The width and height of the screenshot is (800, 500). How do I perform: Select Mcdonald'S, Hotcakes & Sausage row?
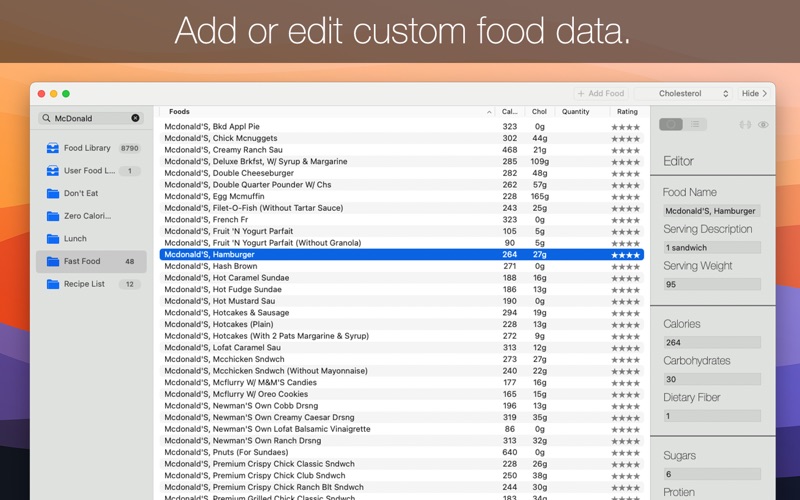(402, 313)
